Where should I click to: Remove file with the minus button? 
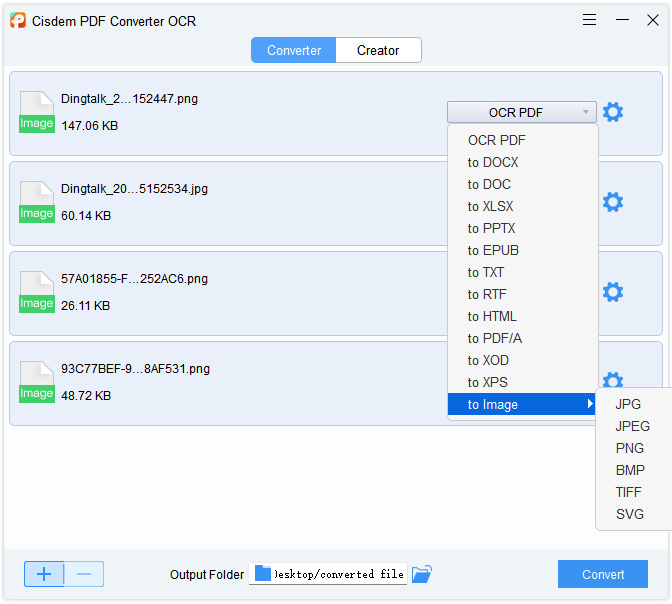[84, 574]
